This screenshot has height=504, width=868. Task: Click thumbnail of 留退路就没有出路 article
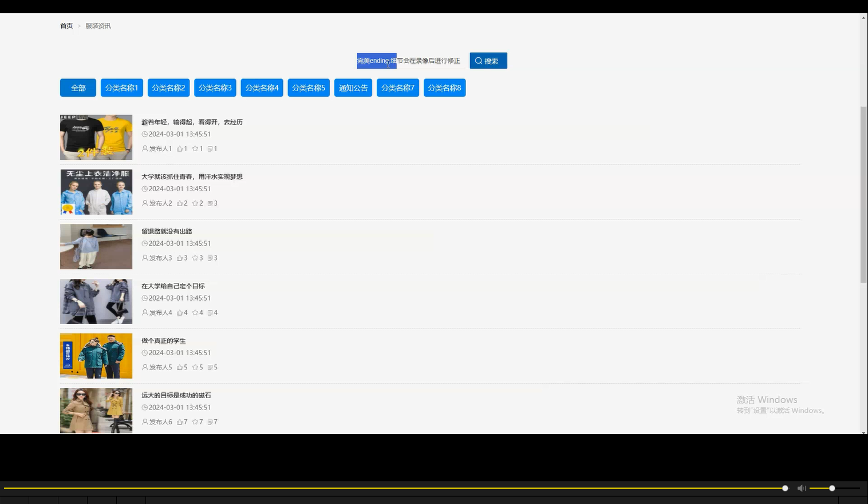point(96,247)
